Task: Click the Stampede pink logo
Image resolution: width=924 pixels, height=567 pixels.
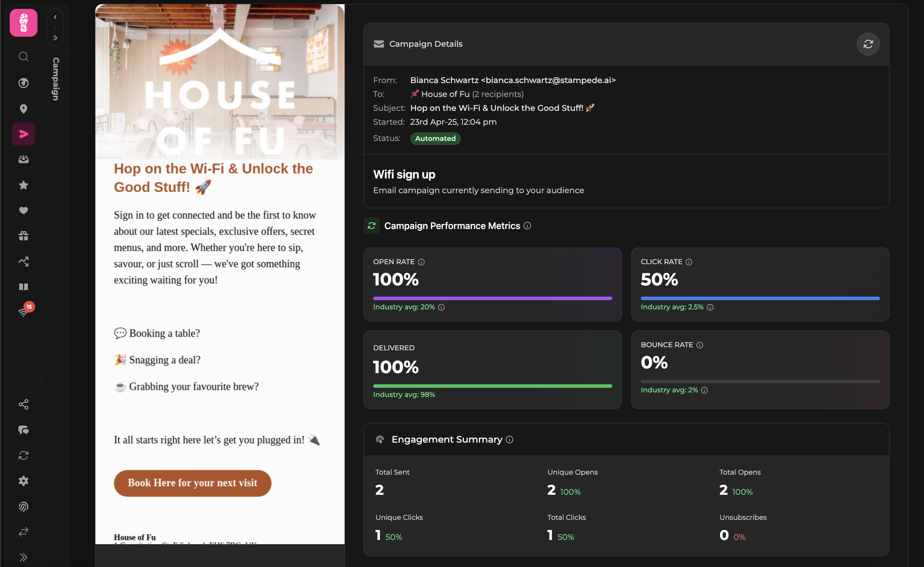Action: coord(24,23)
